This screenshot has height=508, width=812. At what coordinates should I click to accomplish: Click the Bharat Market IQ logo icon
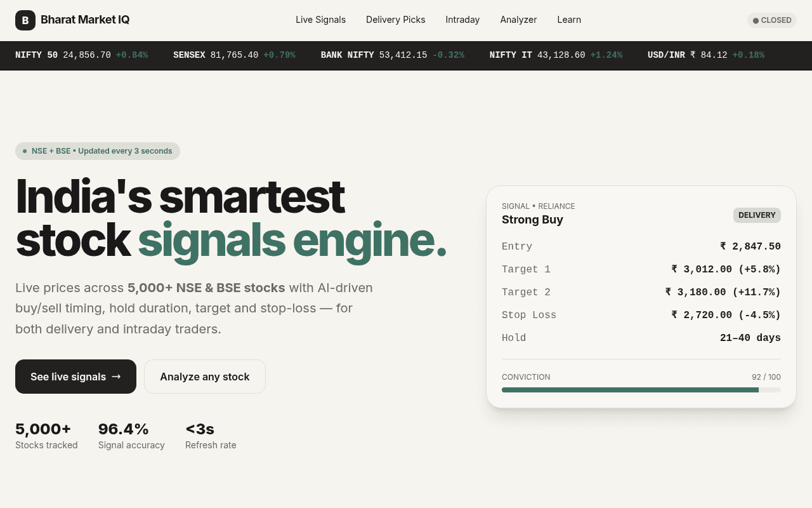pyautogui.click(x=25, y=20)
